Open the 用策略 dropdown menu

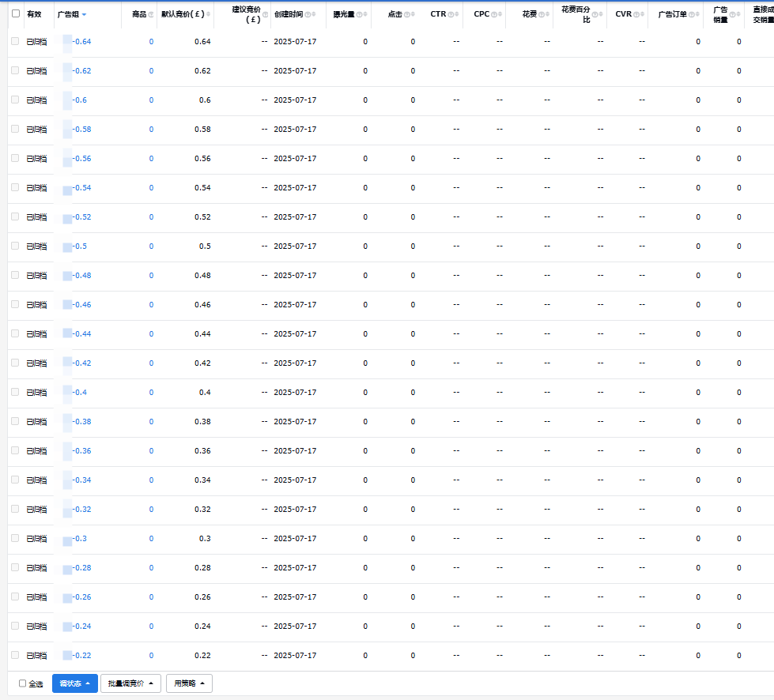(x=189, y=683)
